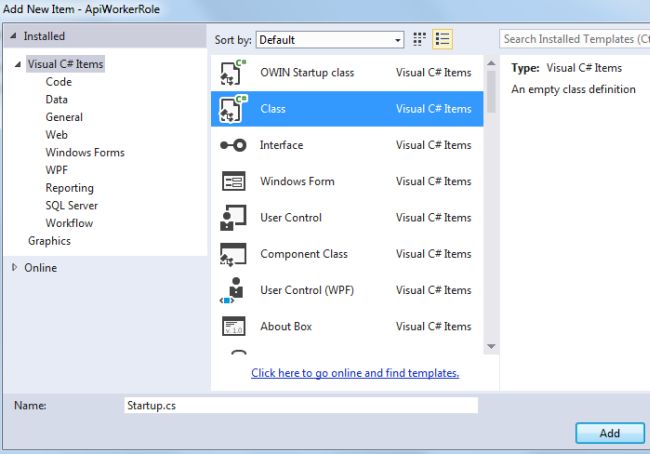650x454 pixels.
Task: Click the Class template label
Action: 273,109
